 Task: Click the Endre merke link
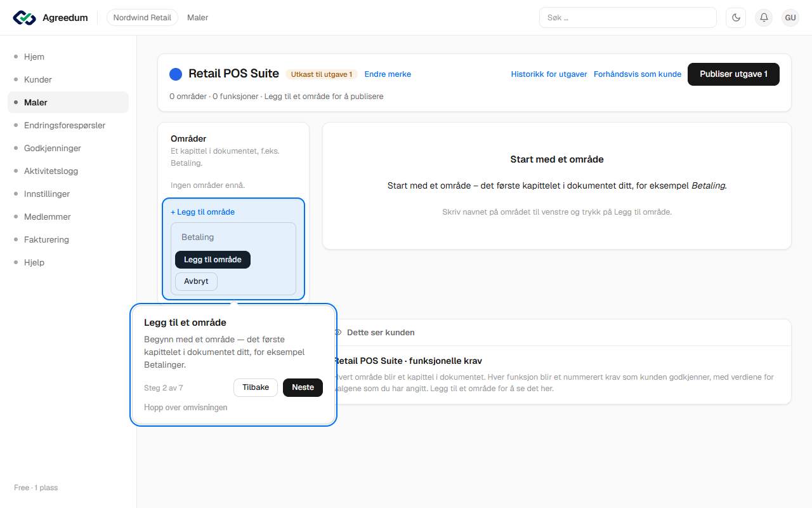[x=388, y=74]
